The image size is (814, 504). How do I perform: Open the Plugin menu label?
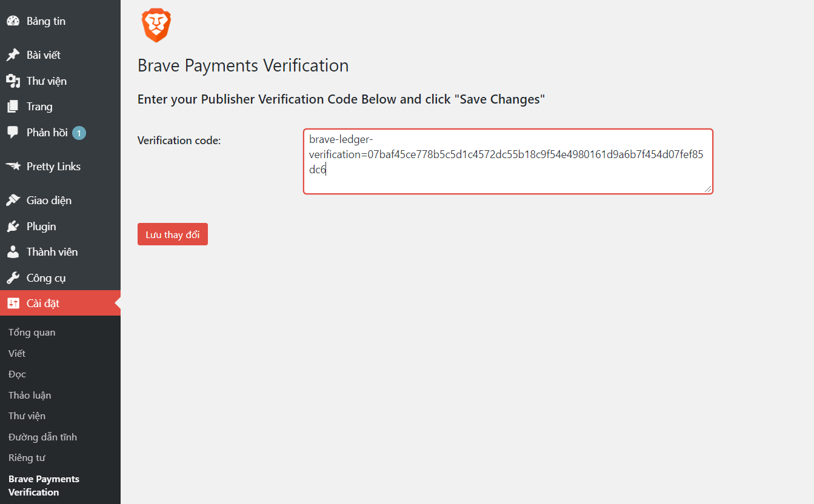tap(41, 227)
